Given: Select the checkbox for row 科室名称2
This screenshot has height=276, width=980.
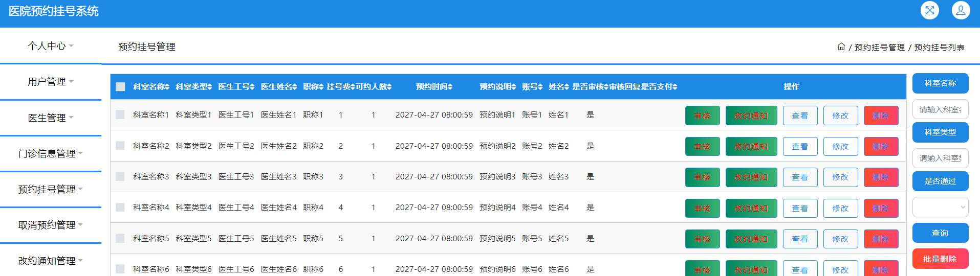Looking at the screenshot, I should [120, 146].
